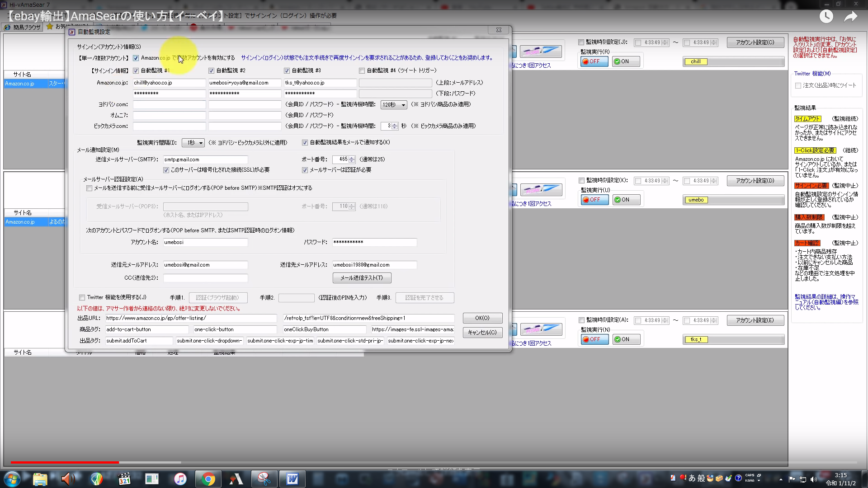Screen dimensions: 868x488
Task: Click the yellow chill account progress bar
Action: 733,61
